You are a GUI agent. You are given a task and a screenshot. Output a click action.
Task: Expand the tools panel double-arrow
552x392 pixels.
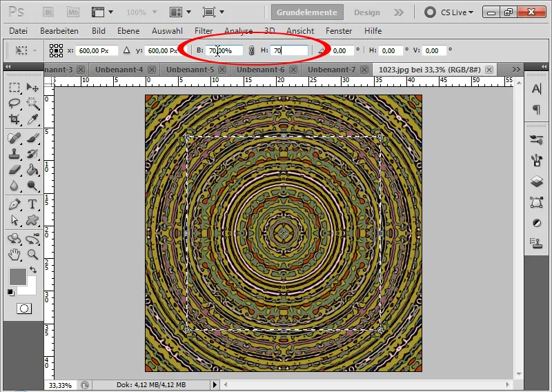click(x=8, y=66)
